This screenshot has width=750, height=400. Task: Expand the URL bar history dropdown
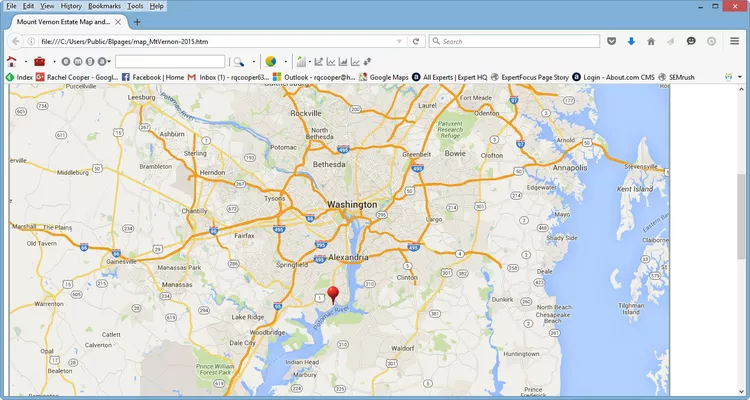400,41
